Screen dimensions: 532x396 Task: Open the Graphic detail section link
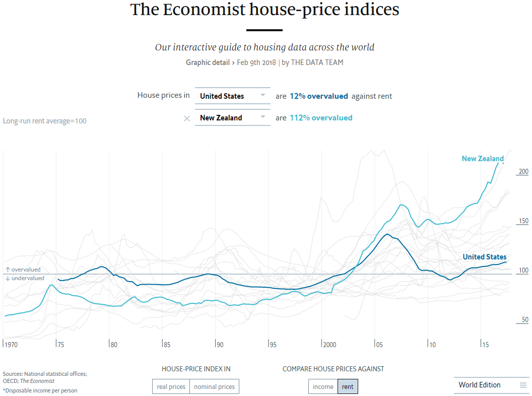click(x=208, y=62)
